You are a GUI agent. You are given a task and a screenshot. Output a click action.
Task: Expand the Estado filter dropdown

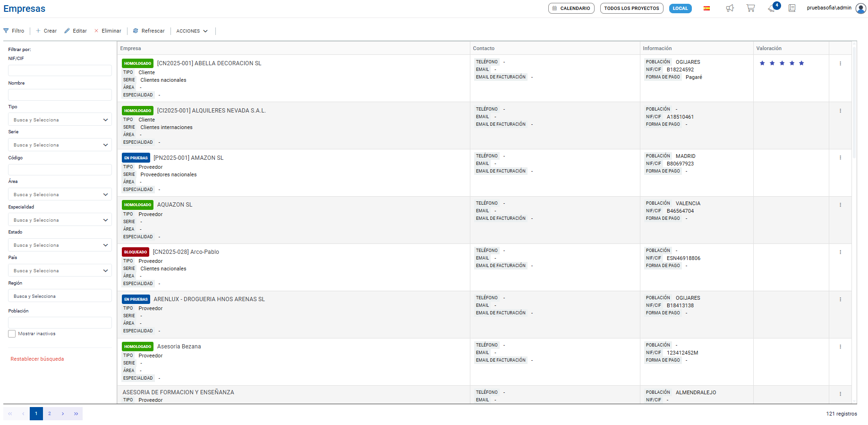pyautogui.click(x=60, y=245)
